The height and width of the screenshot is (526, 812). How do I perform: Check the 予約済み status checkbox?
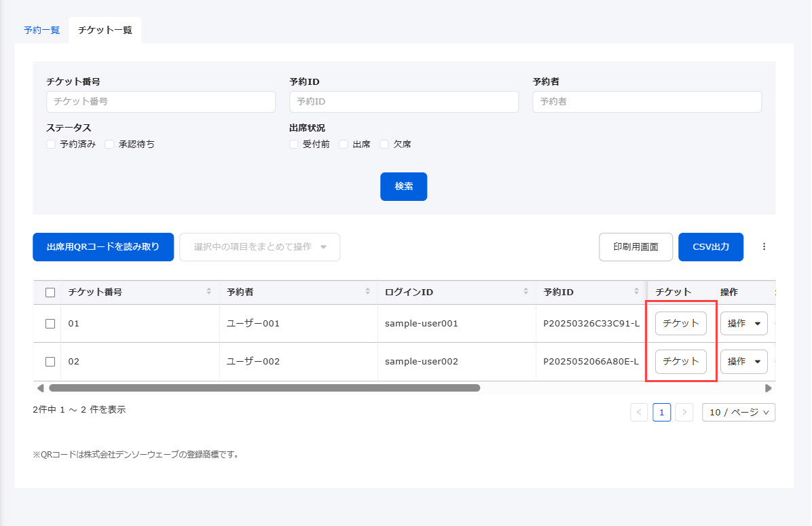pos(51,144)
